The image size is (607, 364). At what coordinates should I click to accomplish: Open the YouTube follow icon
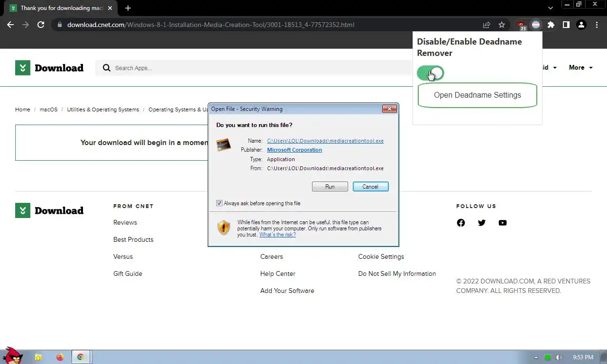pyautogui.click(x=503, y=223)
